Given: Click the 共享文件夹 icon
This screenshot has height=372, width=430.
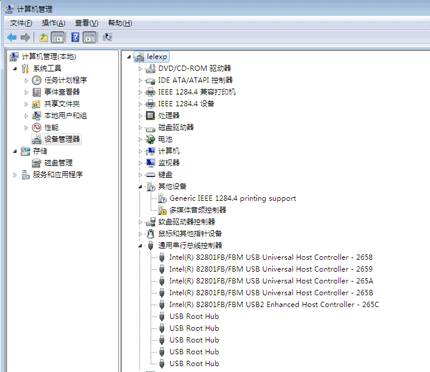Looking at the screenshot, I should pos(36,104).
